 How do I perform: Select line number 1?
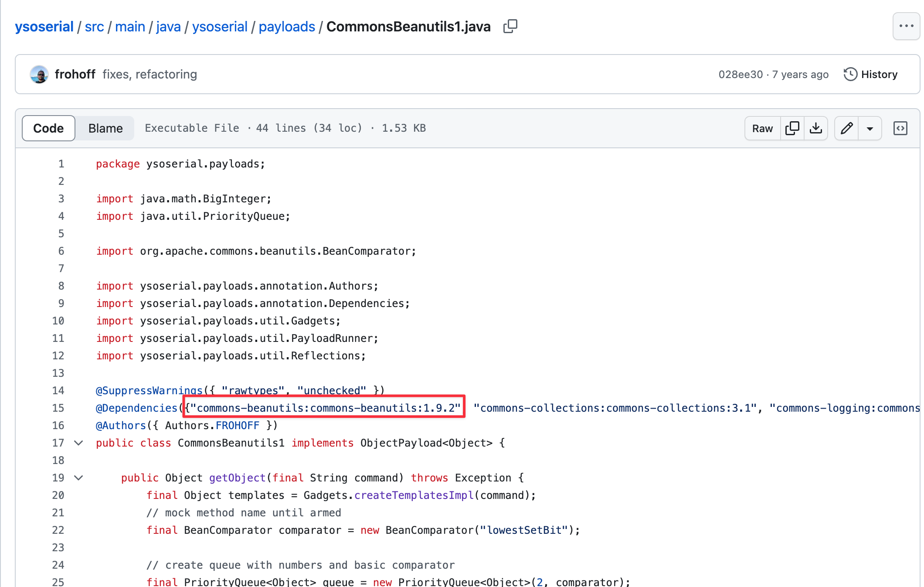(x=61, y=164)
